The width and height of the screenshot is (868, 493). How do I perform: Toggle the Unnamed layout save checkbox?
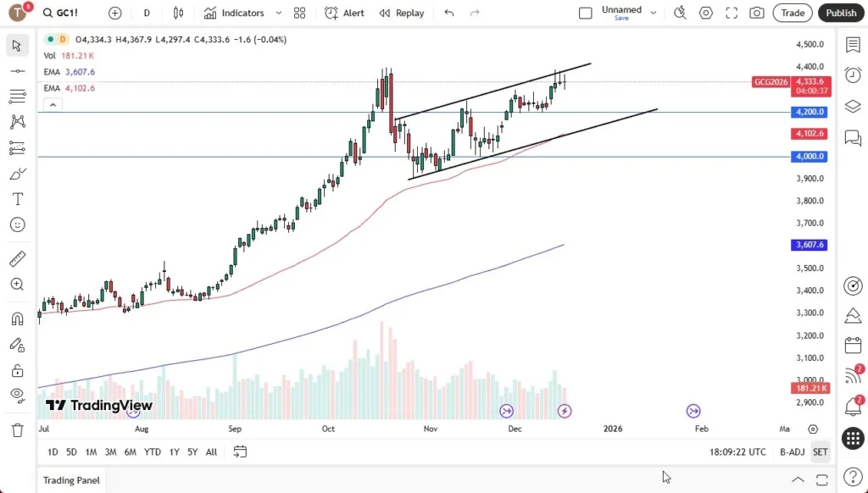pos(586,13)
